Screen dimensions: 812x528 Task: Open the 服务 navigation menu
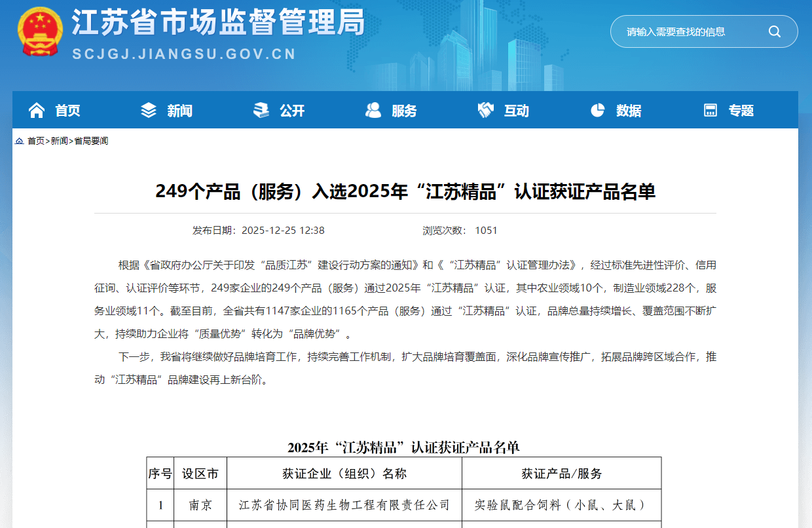[x=404, y=111]
